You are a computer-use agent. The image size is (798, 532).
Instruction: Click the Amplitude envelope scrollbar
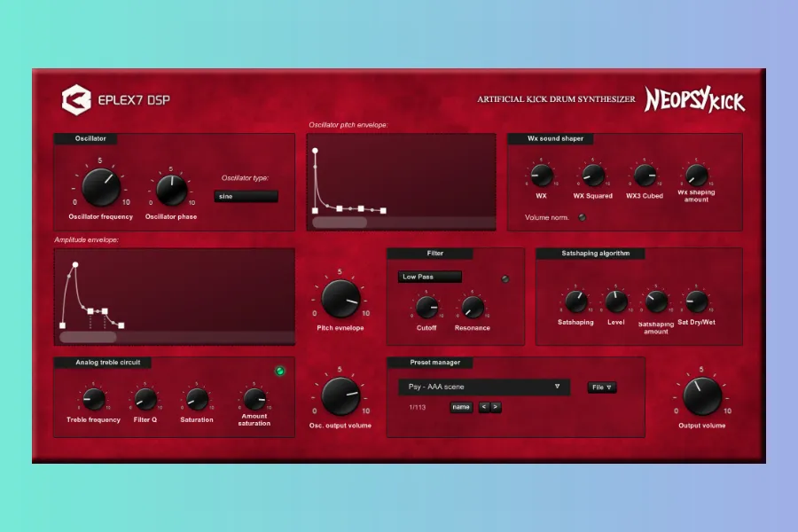tap(88, 337)
